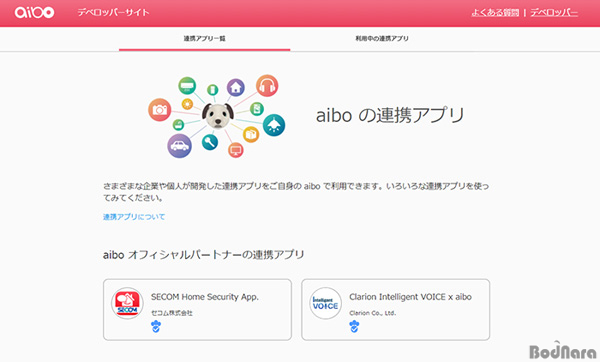Click the red monitor icon
The height and width of the screenshot is (362, 600).
click(x=236, y=150)
